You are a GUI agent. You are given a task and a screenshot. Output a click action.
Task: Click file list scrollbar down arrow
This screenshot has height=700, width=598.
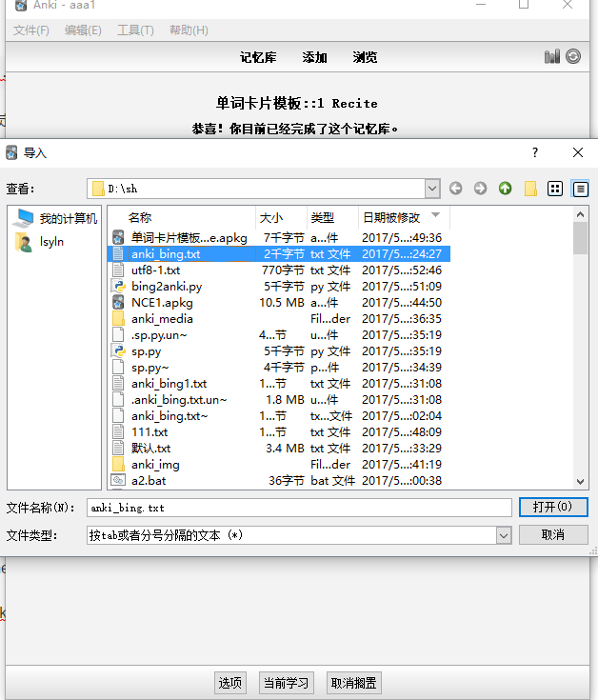[580, 482]
